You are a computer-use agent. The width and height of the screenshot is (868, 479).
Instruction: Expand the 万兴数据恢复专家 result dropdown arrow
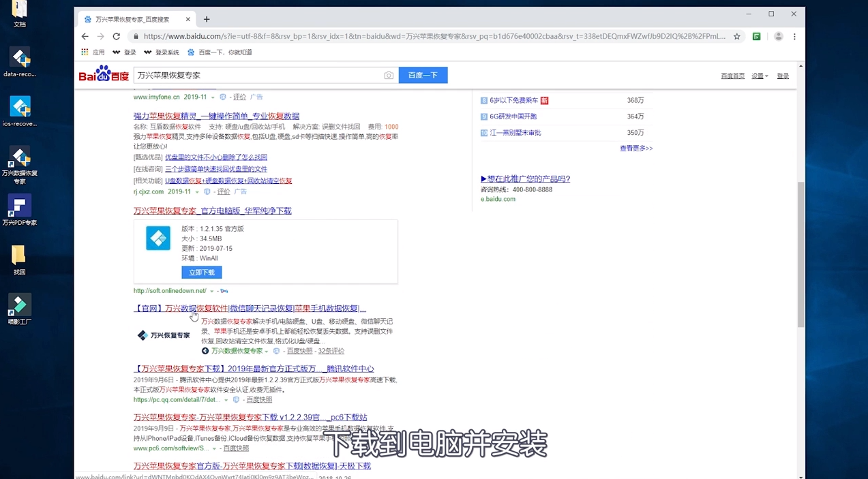point(266,351)
